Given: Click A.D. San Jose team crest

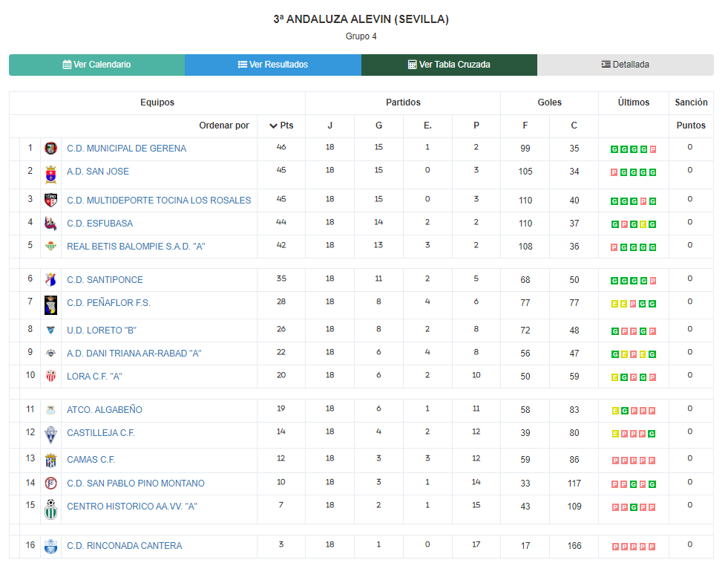Looking at the screenshot, I should click(50, 175).
